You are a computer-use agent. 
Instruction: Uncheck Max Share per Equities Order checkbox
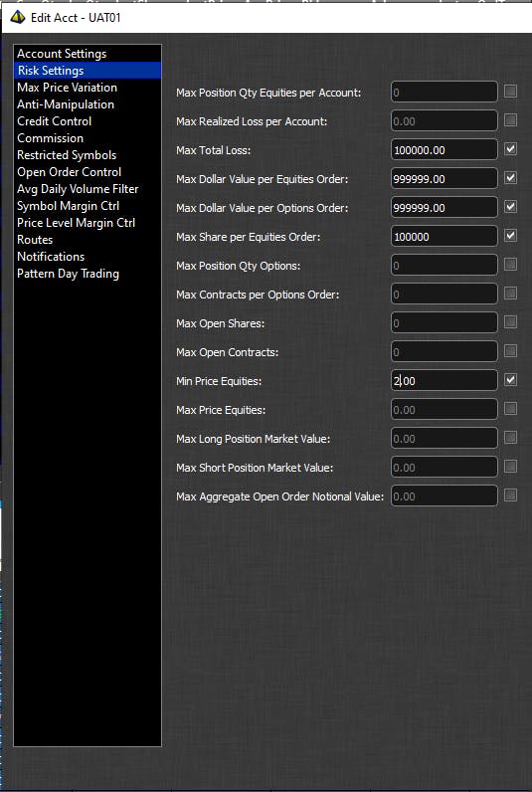[510, 235]
